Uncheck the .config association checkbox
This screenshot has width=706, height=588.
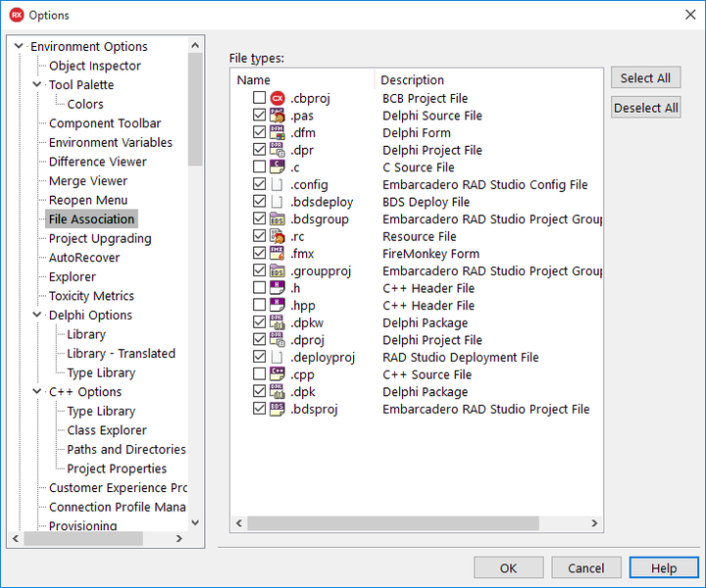[x=259, y=184]
